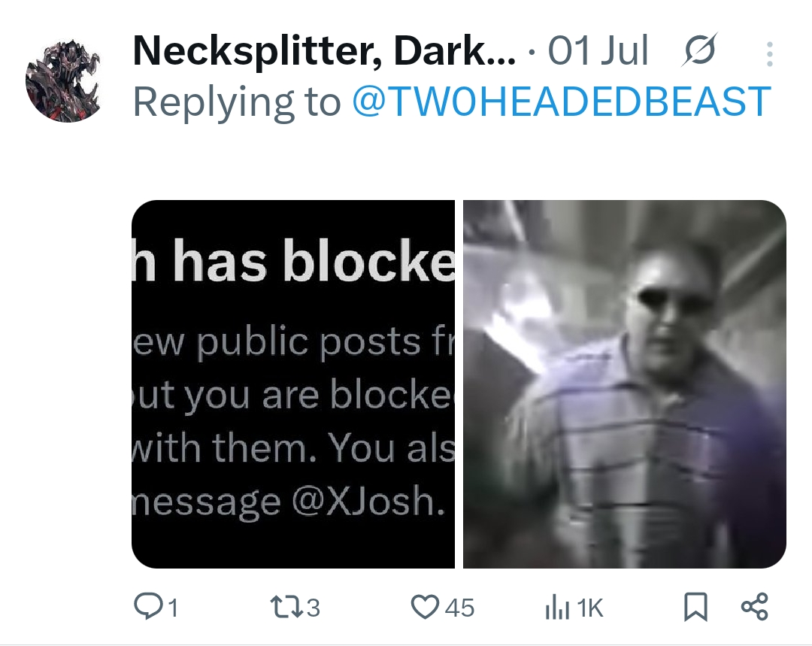Open the @TWOHEADEDBEAST mention link
Screen dimensions: 812x646
pos(562,102)
